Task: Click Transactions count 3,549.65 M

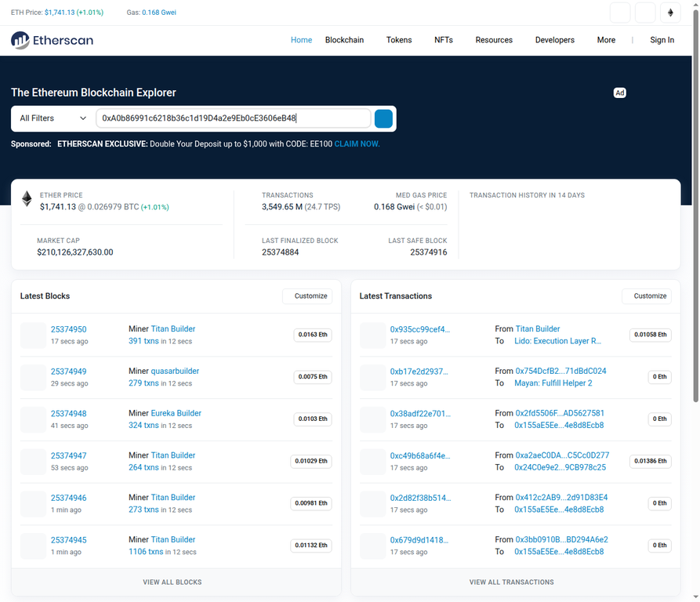Action: (282, 207)
